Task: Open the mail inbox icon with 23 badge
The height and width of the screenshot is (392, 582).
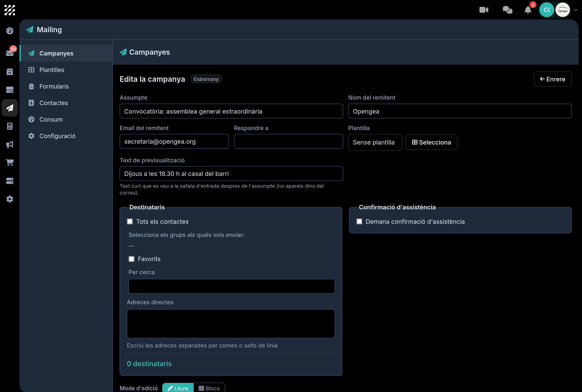Action: point(10,53)
